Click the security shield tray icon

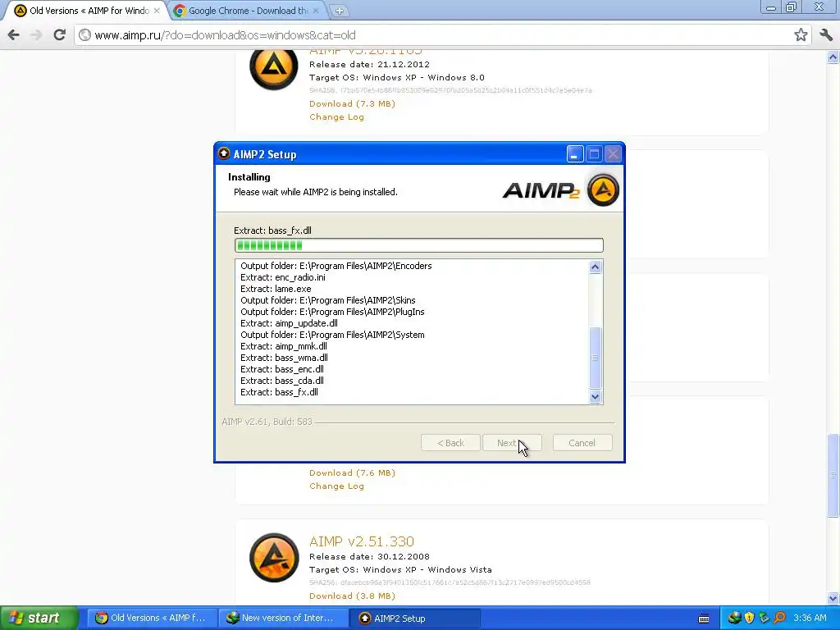[749, 618]
